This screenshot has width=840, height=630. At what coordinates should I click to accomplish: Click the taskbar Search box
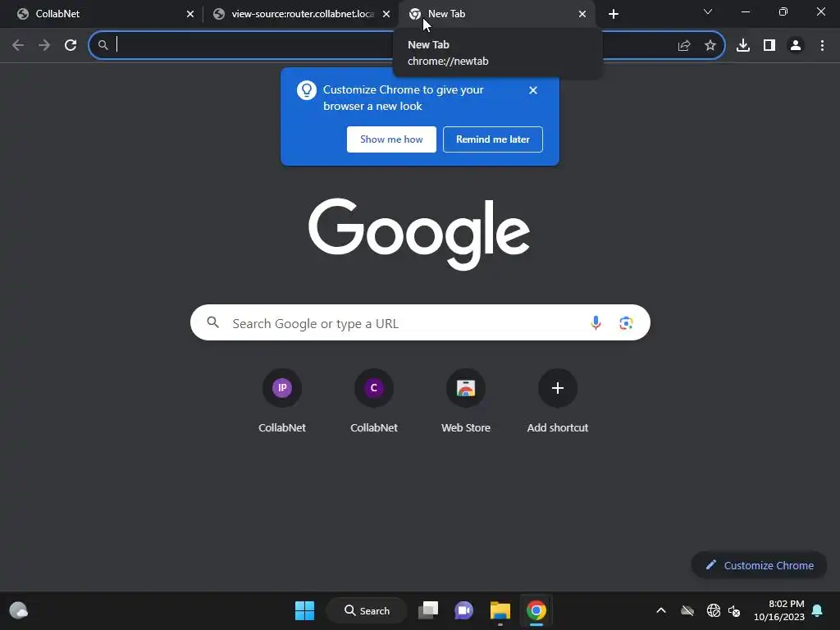pos(367,610)
